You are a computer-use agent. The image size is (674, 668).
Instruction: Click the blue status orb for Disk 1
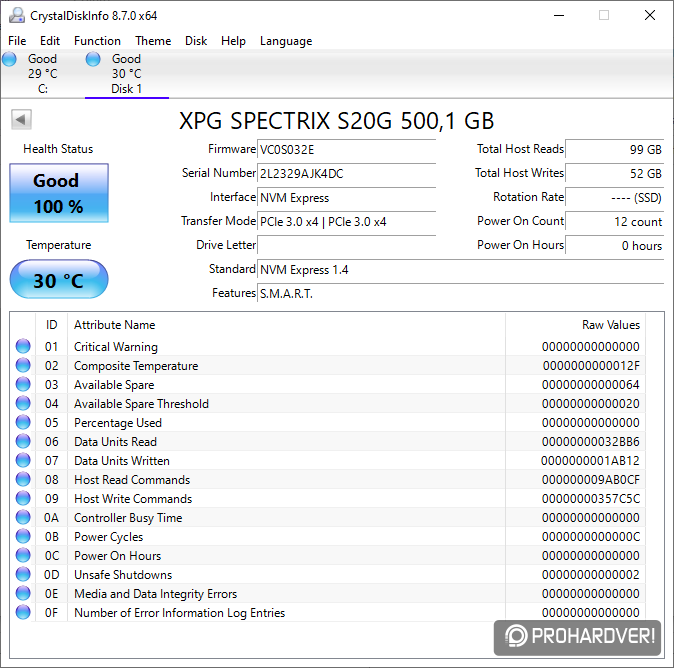93,59
